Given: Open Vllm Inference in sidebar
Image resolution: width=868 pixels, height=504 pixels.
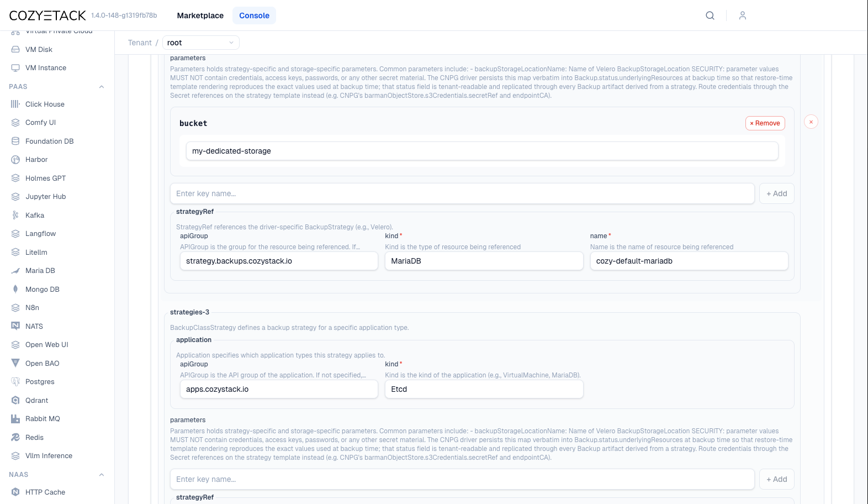Looking at the screenshot, I should pos(49,456).
